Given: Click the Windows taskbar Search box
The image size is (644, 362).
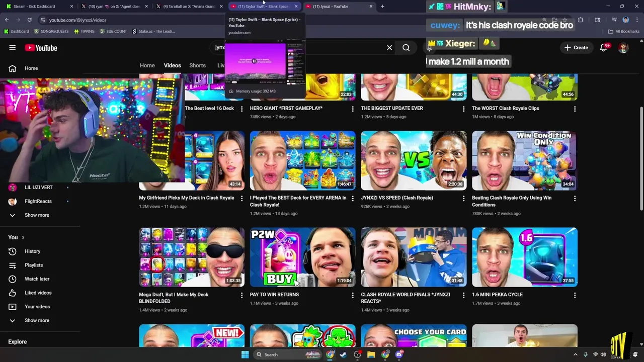Looking at the screenshot, I should (287, 354).
